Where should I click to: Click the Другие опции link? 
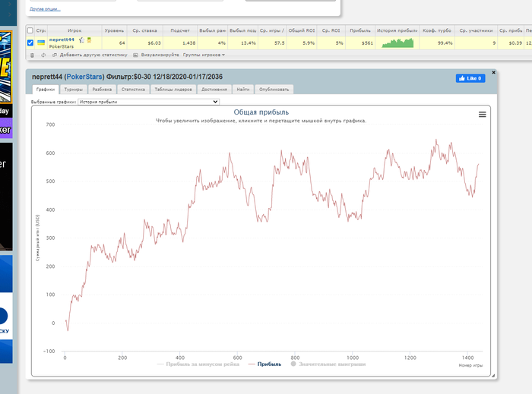(45, 9)
